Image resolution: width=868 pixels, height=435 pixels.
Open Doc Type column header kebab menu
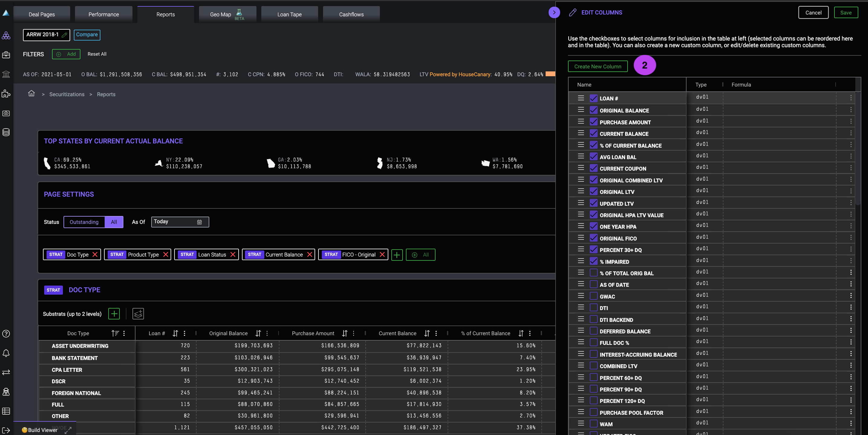click(x=124, y=333)
